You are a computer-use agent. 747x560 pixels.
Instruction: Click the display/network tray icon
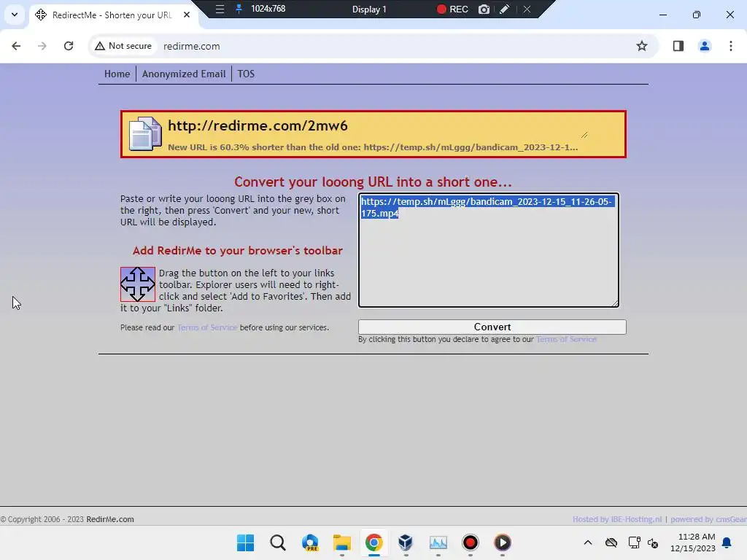(634, 542)
